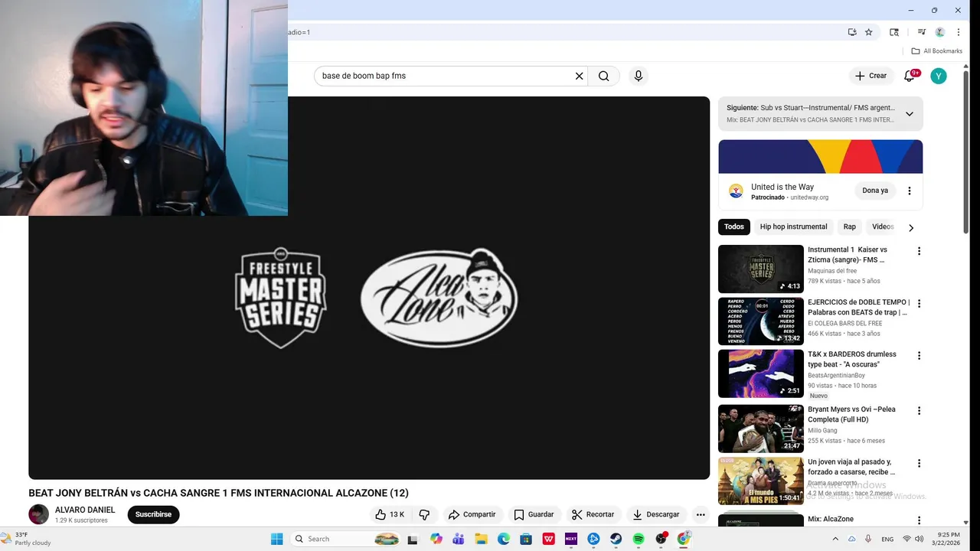Open Chrome media controls icon

pos(922,32)
